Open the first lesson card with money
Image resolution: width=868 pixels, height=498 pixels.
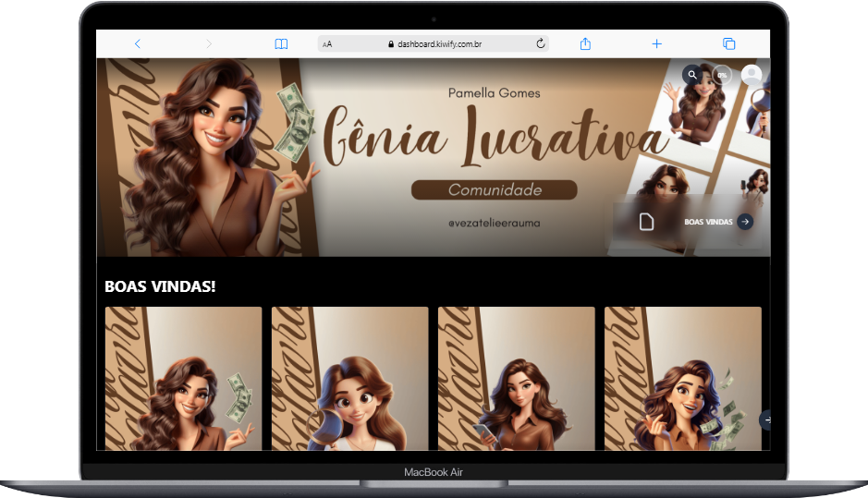point(183,378)
